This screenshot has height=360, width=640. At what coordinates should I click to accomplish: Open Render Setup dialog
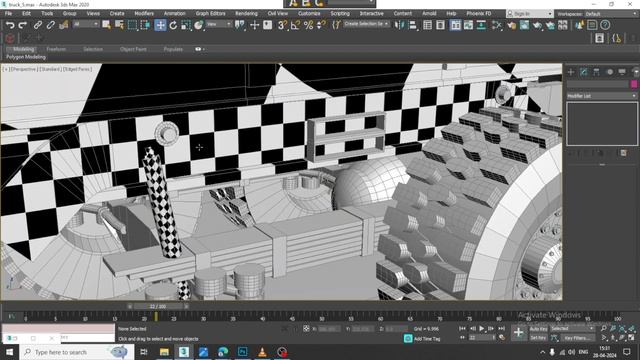511,25
